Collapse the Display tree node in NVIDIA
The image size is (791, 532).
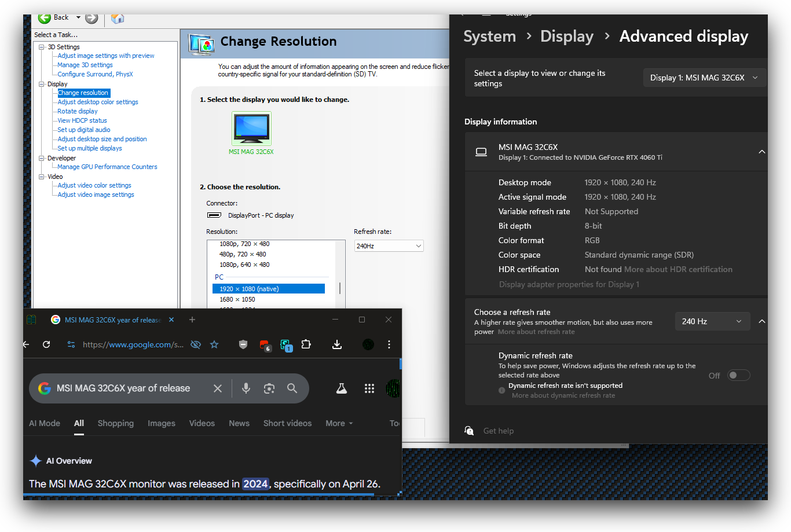pyautogui.click(x=42, y=84)
